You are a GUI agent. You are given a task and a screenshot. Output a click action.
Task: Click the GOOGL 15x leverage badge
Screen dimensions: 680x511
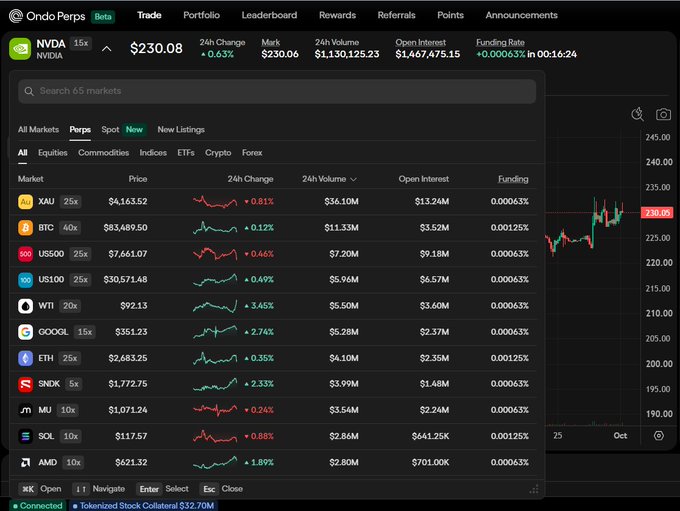(85, 332)
